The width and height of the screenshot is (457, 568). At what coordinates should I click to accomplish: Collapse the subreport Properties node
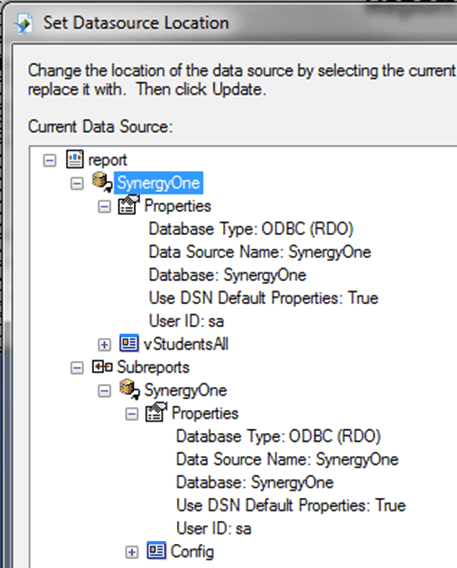coord(132,414)
